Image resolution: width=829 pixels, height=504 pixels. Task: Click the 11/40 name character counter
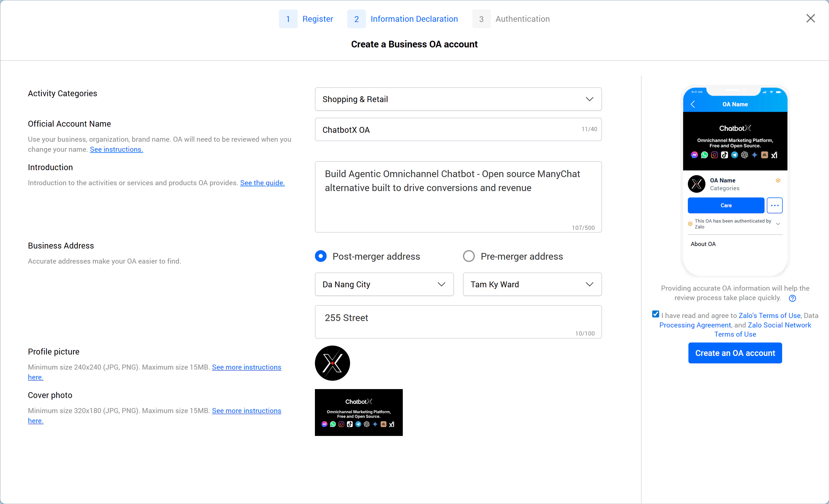point(589,129)
